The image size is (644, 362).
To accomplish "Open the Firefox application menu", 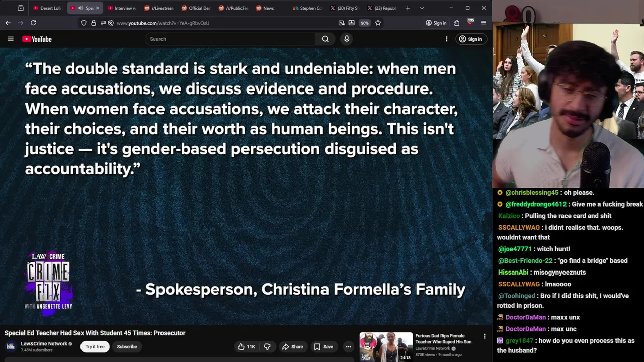I will click(484, 23).
